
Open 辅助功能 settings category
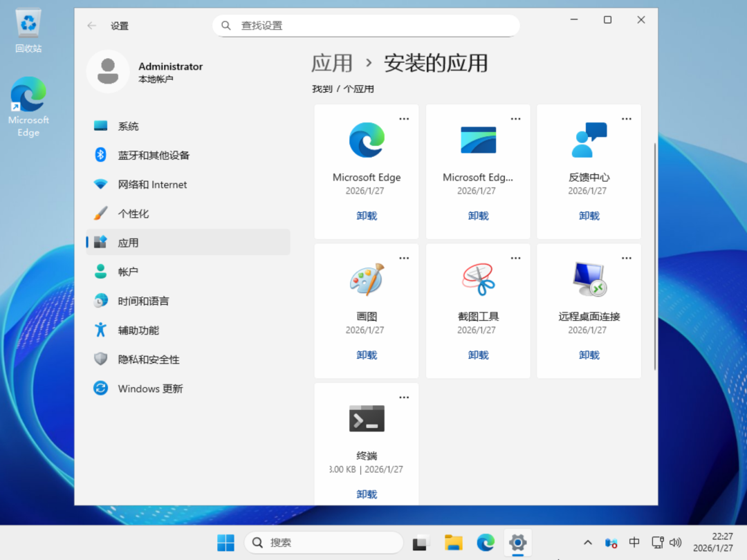point(188,330)
